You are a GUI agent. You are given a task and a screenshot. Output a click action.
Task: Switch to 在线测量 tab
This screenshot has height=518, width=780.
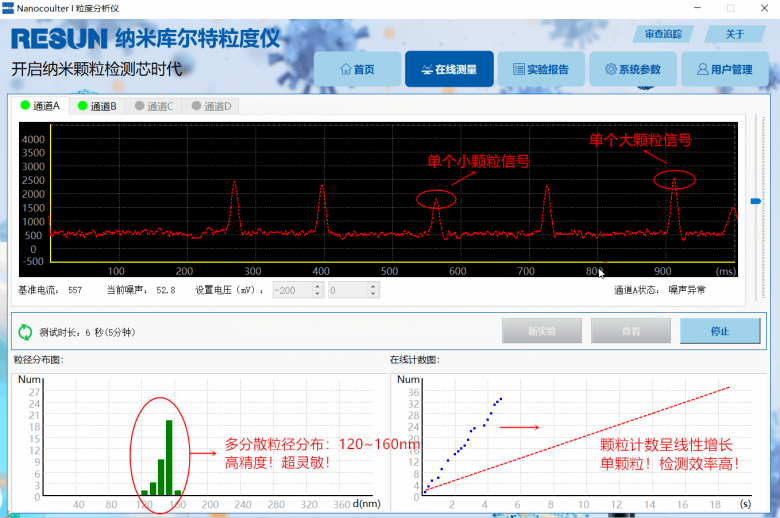[x=449, y=69]
